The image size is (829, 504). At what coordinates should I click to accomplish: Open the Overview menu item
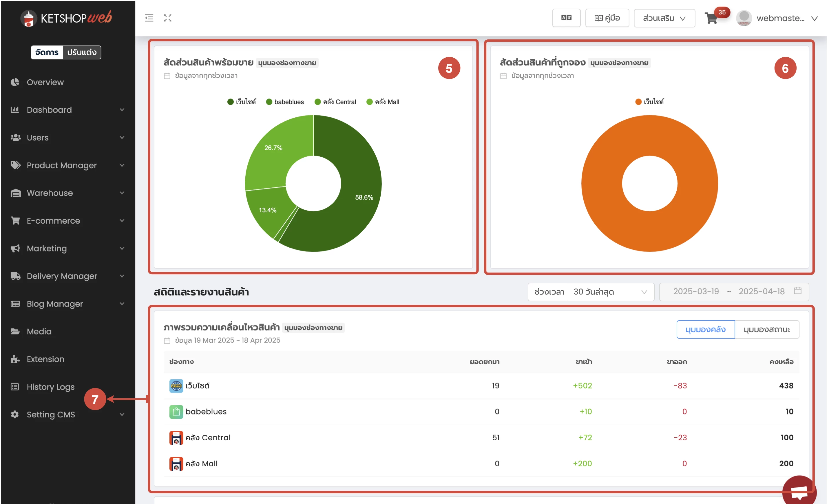(x=45, y=82)
